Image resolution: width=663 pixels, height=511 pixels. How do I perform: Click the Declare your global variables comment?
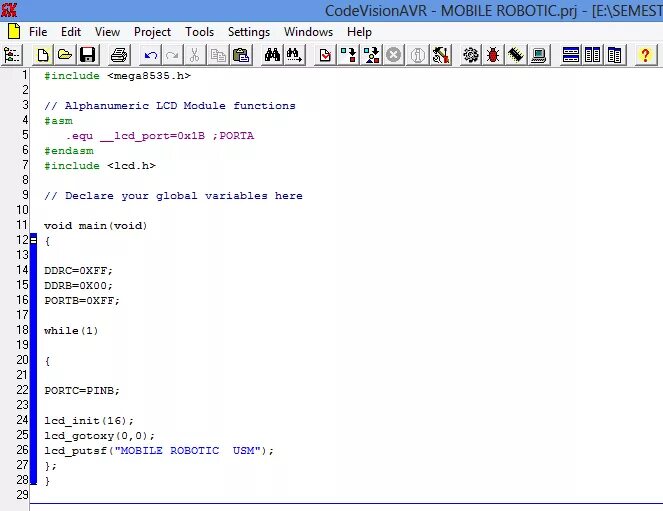[x=173, y=196]
